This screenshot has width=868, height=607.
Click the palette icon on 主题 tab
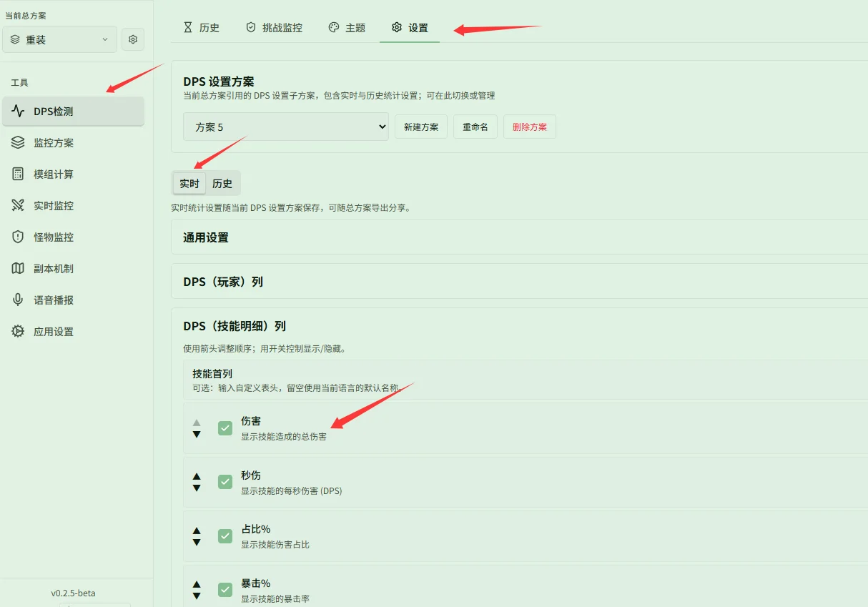[x=334, y=27]
